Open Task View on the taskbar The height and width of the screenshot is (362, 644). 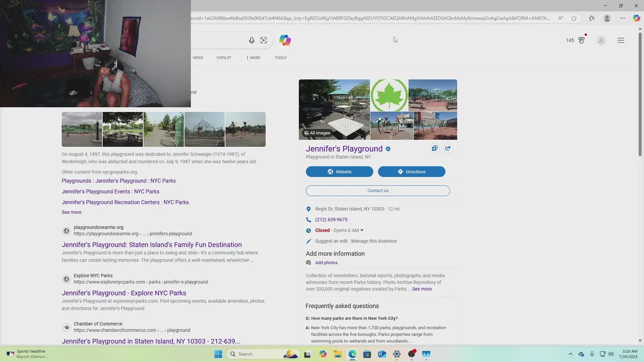(307, 354)
